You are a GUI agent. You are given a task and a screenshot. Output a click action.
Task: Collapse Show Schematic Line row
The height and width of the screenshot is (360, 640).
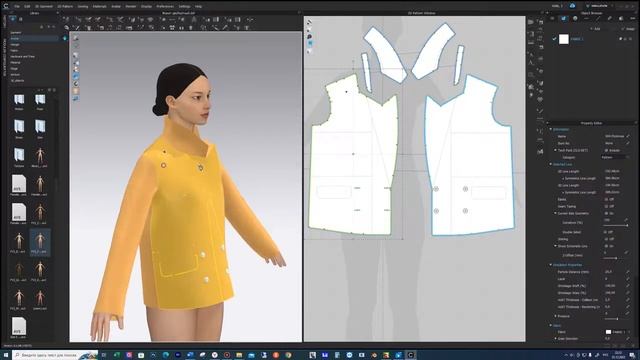click(556, 246)
